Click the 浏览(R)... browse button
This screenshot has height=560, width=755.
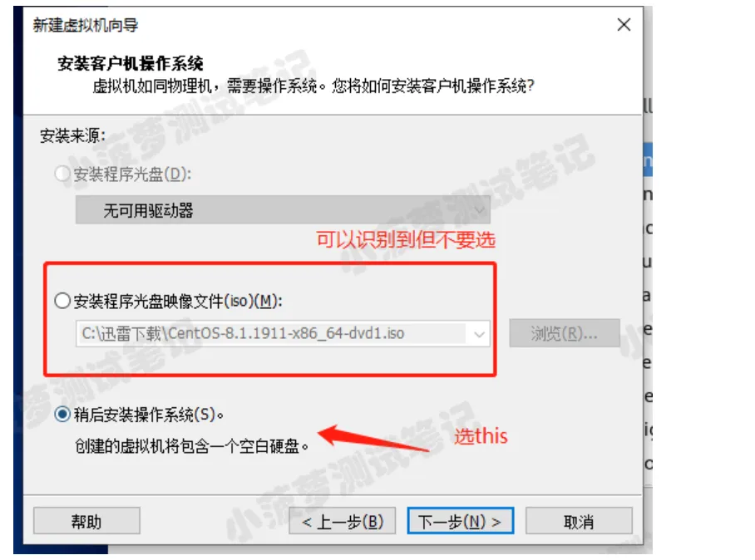point(565,333)
